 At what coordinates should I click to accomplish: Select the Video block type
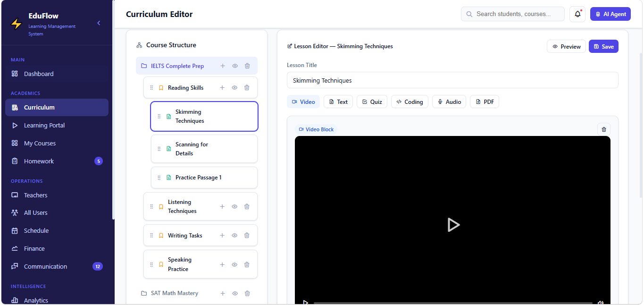(303, 102)
